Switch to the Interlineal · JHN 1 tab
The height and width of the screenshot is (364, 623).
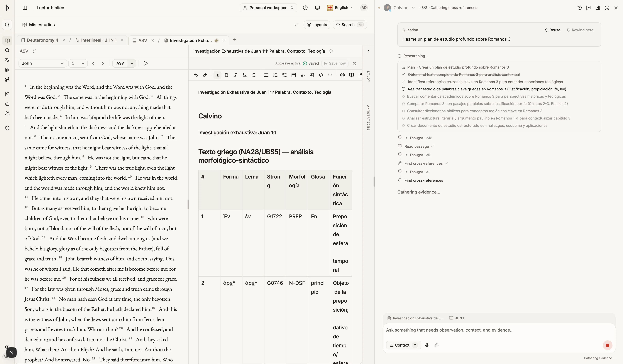[x=96, y=40]
